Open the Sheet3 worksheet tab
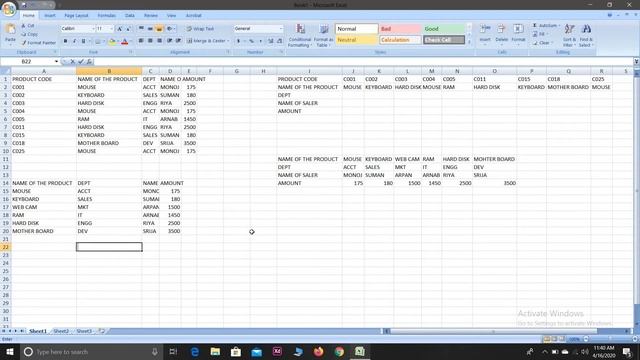This screenshot has height=360, width=640. click(84, 331)
